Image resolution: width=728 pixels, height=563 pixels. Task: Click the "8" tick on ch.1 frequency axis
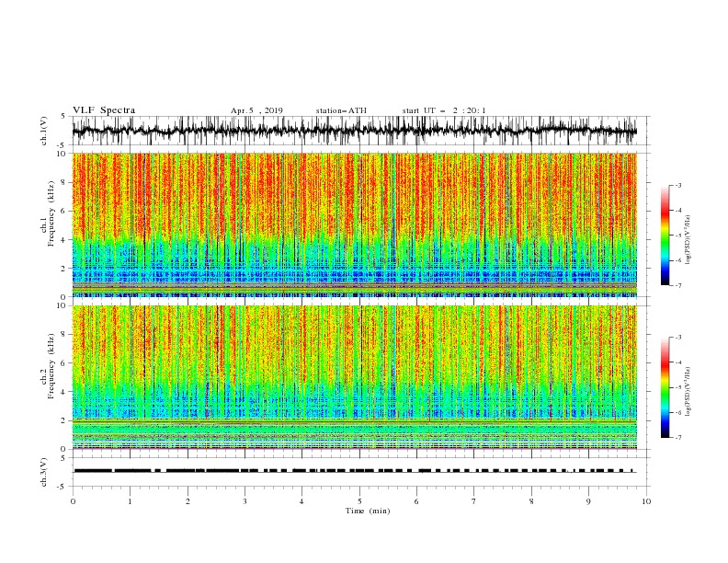point(64,182)
